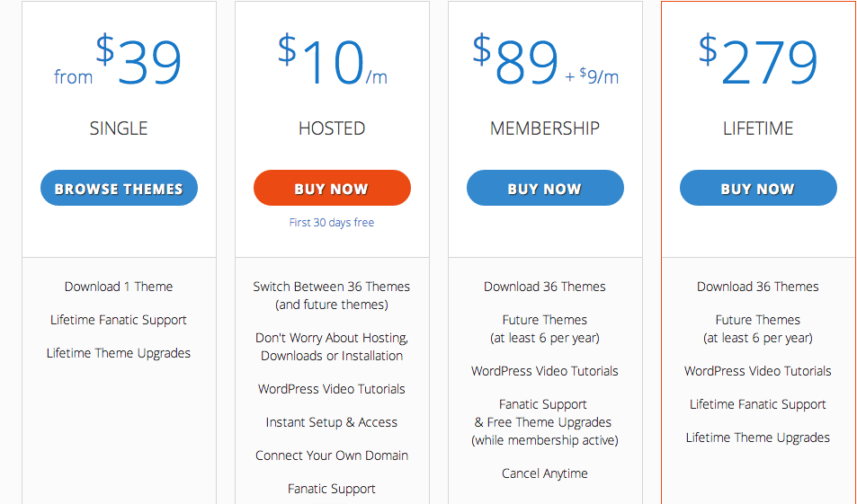
Task: Click the LIFETIME plan heading
Action: click(x=758, y=128)
